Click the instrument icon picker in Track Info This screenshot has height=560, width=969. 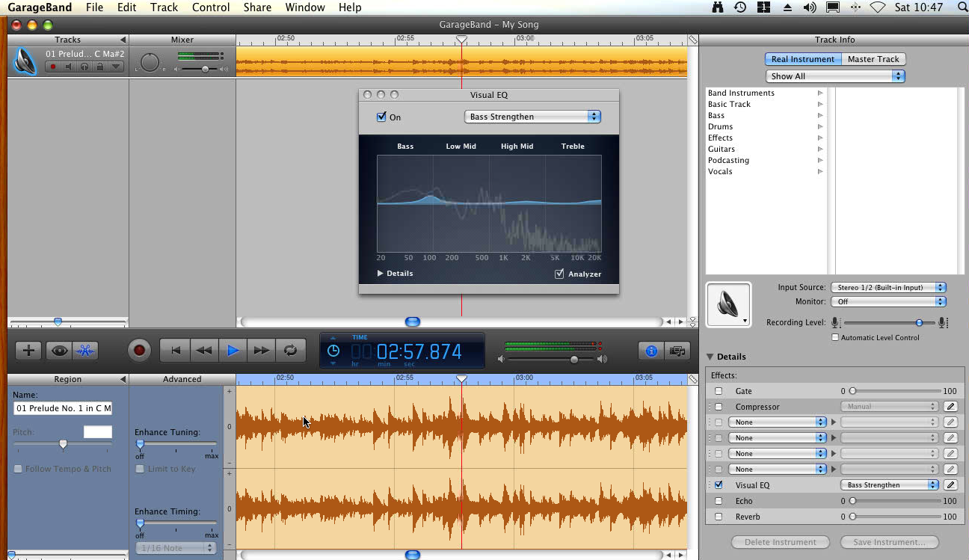[728, 304]
